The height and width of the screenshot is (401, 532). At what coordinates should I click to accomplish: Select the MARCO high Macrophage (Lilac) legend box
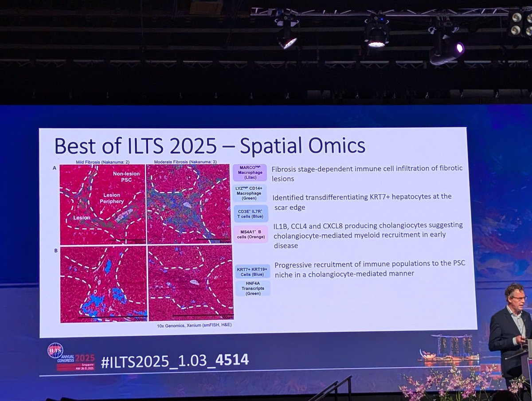(250, 173)
